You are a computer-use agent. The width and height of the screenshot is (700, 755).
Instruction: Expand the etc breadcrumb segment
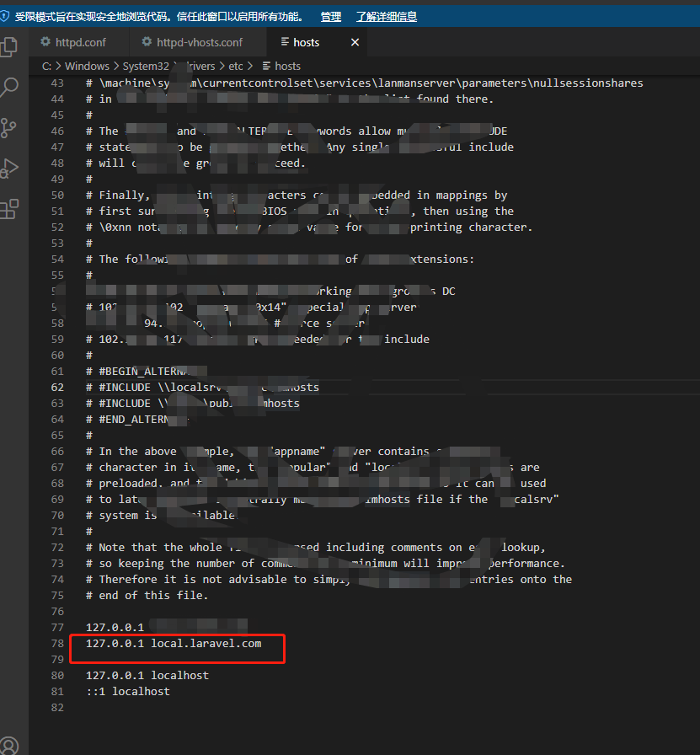point(235,66)
